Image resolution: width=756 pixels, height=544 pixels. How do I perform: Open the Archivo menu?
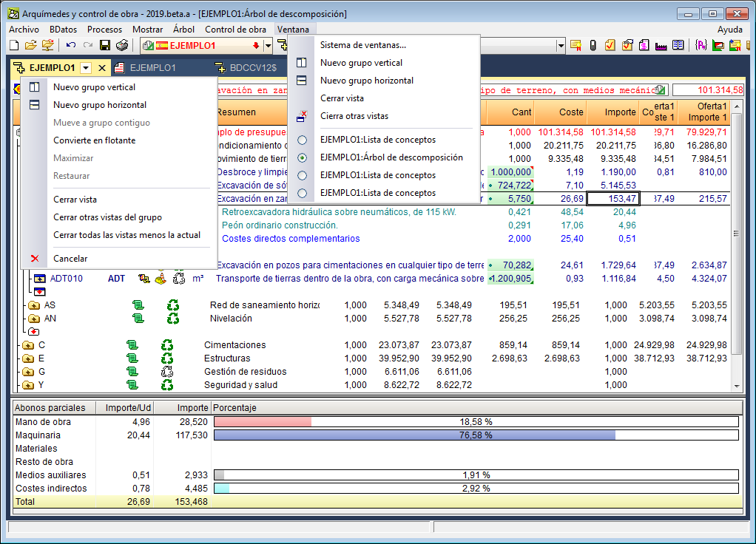24,30
